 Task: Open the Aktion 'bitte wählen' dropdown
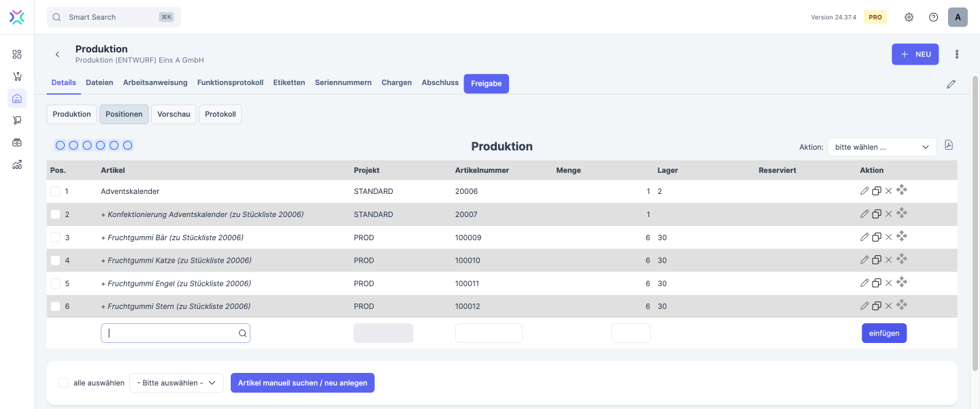click(881, 147)
